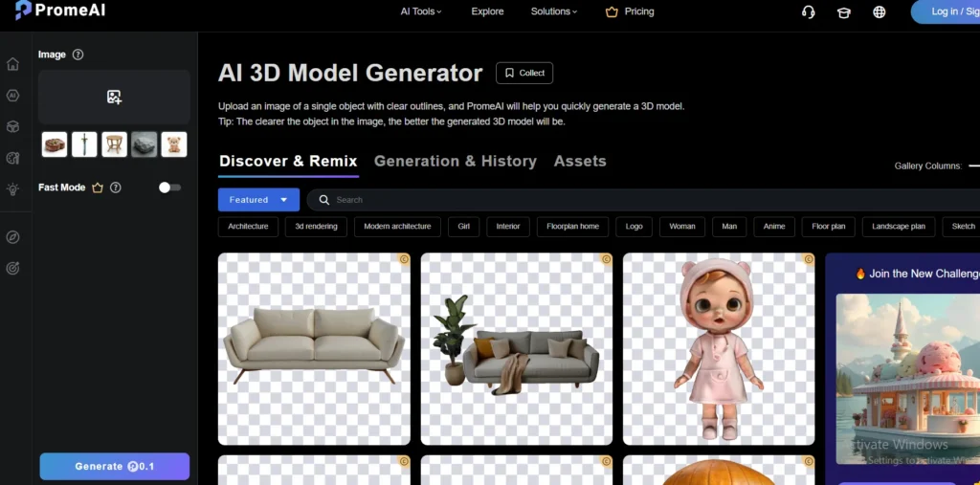Screen dimensions: 980x485
Task: Click the Search input field
Action: coord(643,200)
